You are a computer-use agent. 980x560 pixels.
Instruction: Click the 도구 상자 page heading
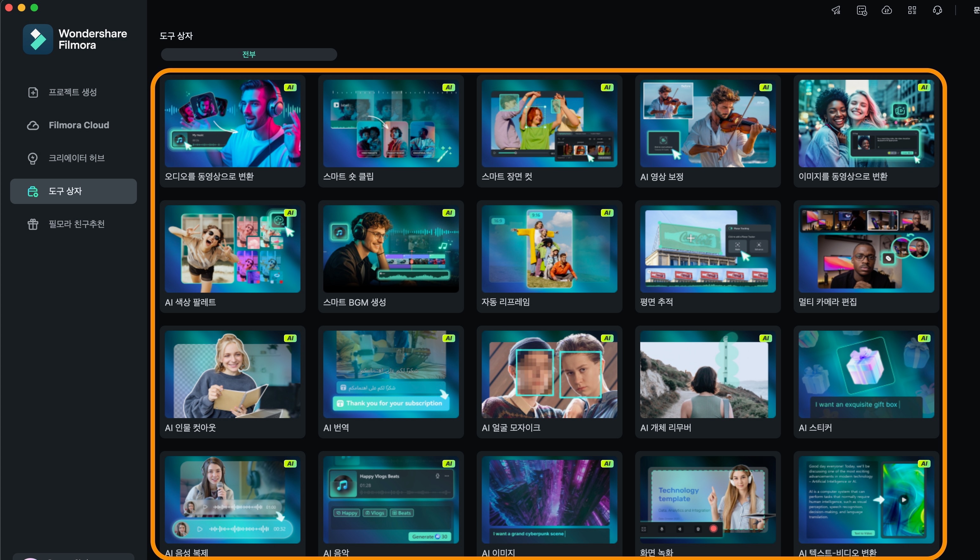point(176,36)
